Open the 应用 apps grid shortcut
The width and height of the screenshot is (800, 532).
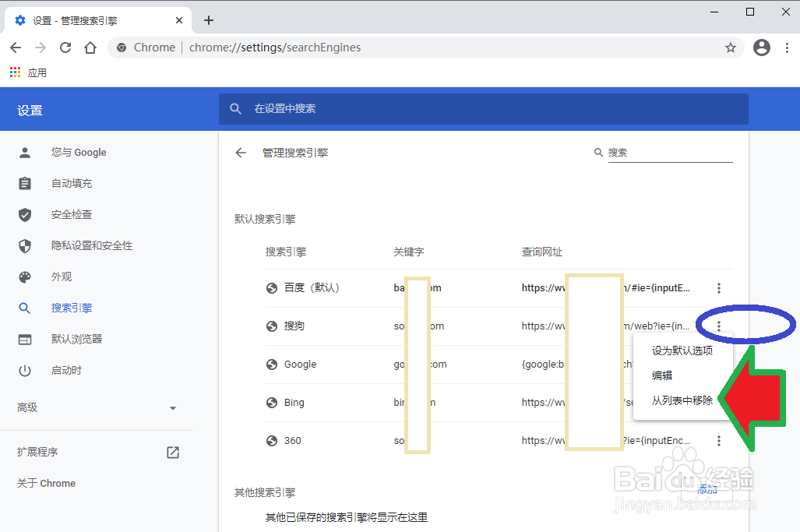coord(28,73)
